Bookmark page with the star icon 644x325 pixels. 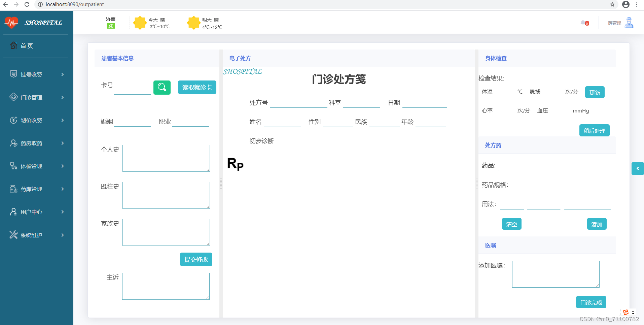612,4
